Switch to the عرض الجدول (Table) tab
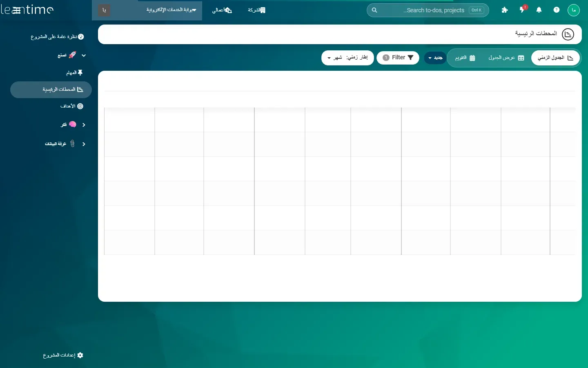Image resolution: width=588 pixels, height=368 pixels. coord(506,58)
